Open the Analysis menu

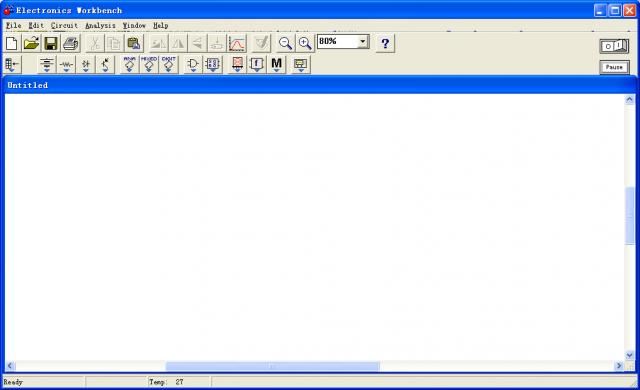100,25
